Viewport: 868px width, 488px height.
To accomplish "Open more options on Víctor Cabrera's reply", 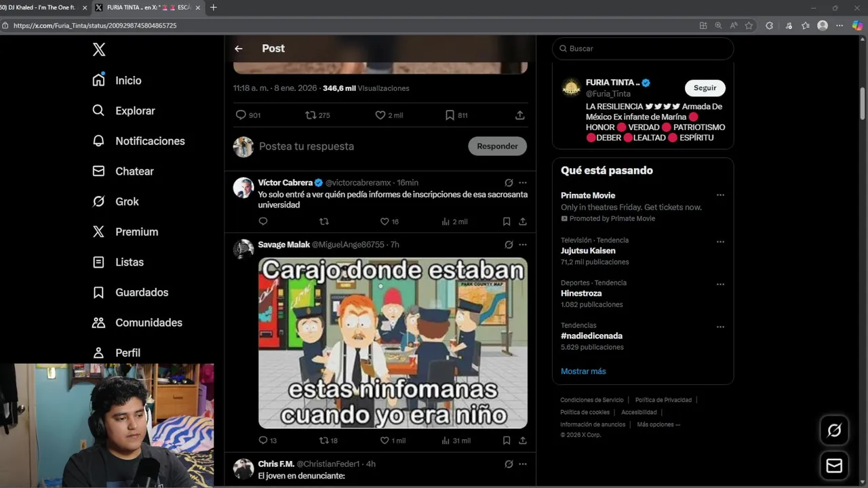I will click(523, 183).
